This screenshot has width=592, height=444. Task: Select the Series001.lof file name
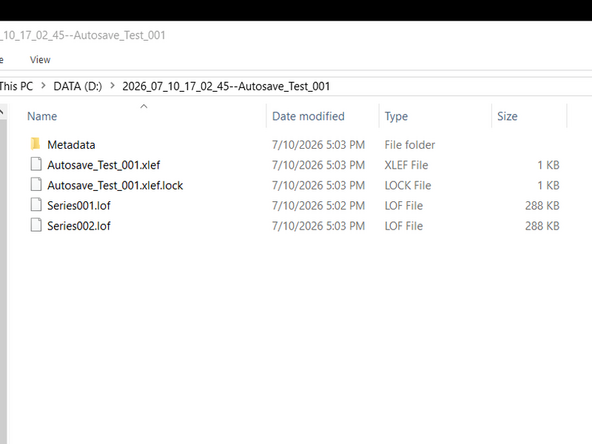tap(79, 206)
